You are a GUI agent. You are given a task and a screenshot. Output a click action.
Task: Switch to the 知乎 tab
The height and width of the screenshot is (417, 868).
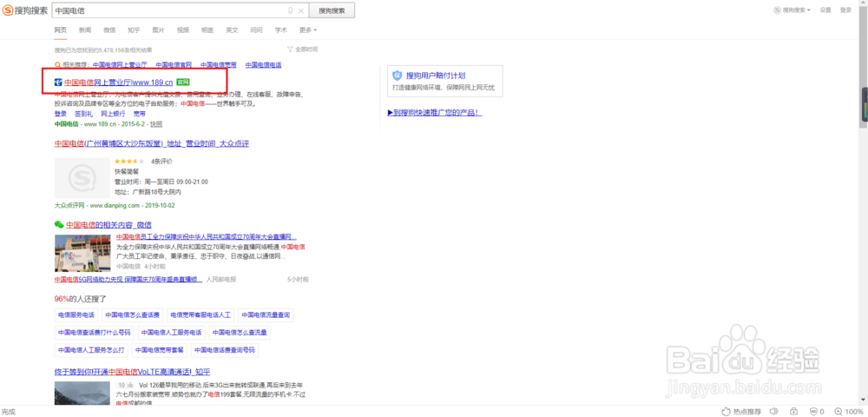[134, 30]
